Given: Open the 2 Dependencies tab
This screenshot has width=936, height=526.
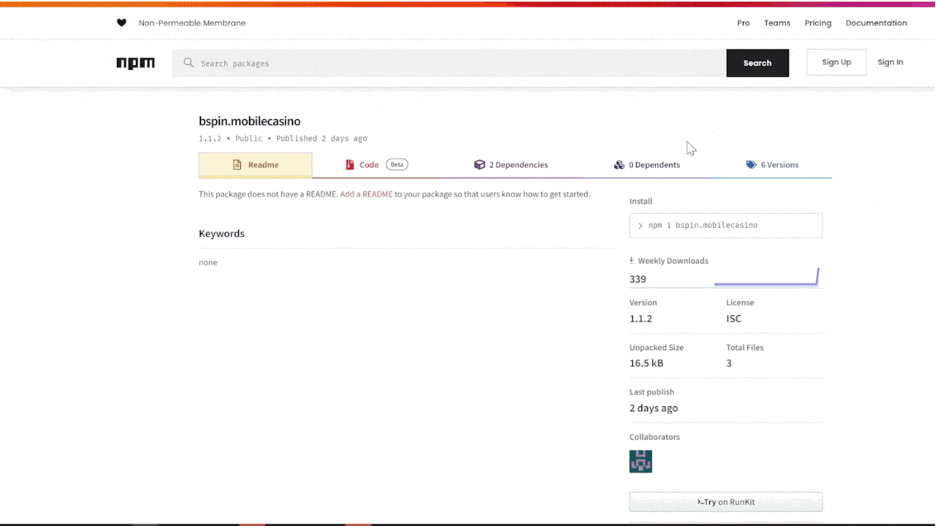Looking at the screenshot, I should (x=511, y=165).
